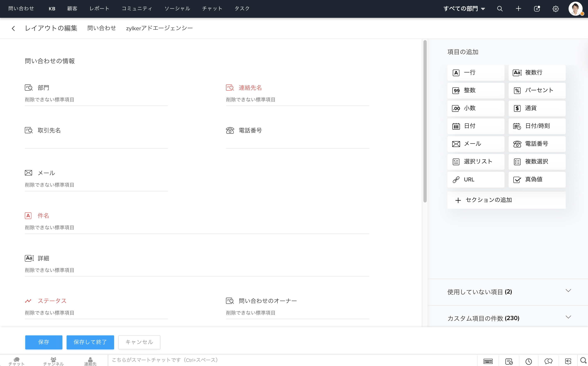Open the 問い合わせ top menu
The width and height of the screenshot is (588, 366).
(x=21, y=8)
